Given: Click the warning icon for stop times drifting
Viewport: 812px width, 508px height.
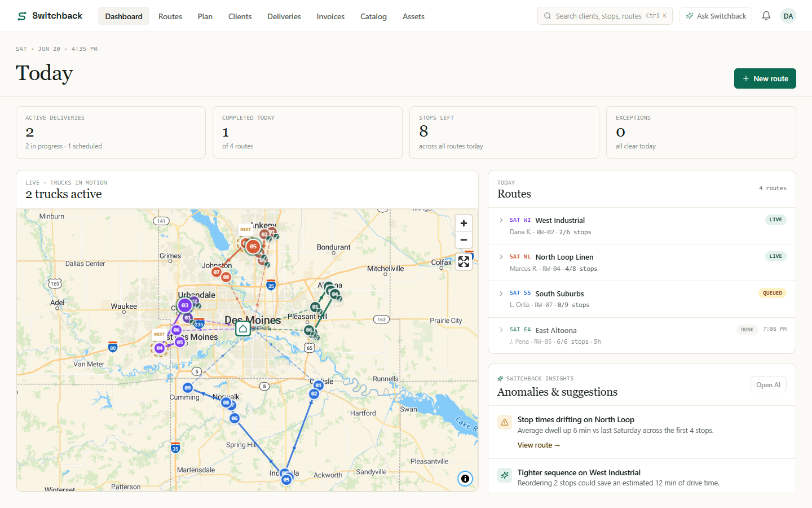Looking at the screenshot, I should point(505,422).
